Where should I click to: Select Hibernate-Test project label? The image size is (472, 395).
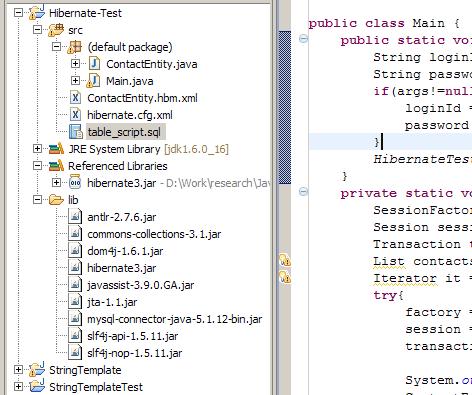pos(85,13)
